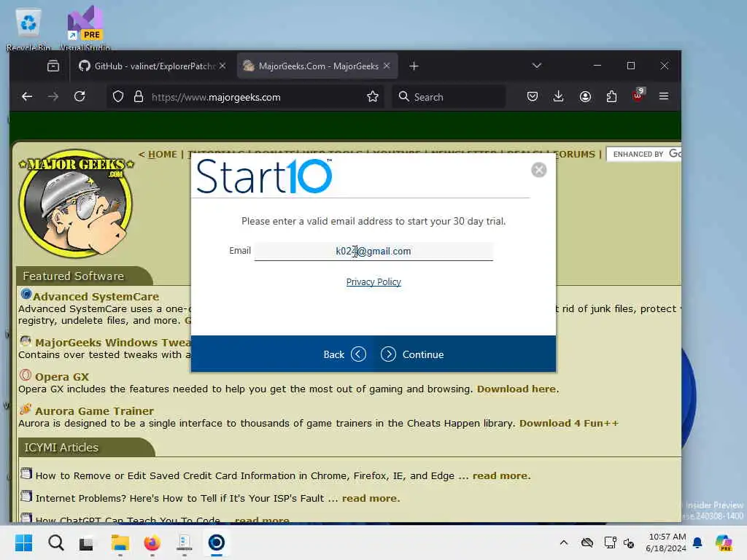747x560 pixels.
Task: Show hidden system tray icons
Action: tap(564, 542)
